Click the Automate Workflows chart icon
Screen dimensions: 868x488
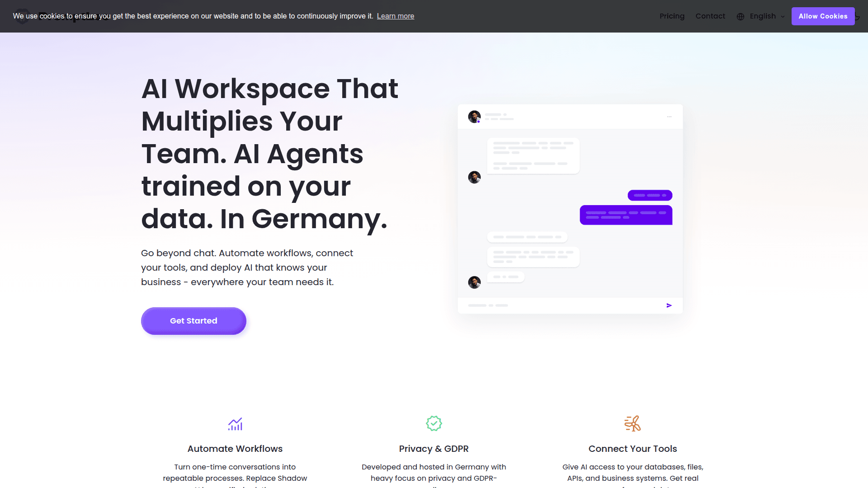pos(235,424)
